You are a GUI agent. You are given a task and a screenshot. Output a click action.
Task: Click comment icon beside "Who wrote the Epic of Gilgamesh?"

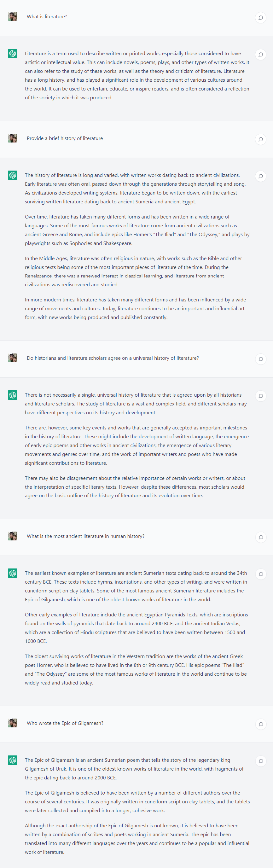pyautogui.click(x=260, y=724)
